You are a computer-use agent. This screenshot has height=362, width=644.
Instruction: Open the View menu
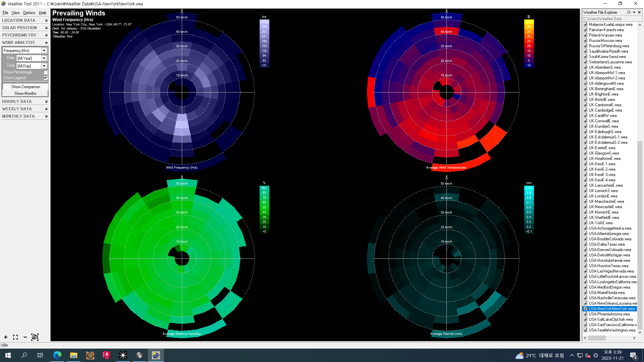coord(15,13)
